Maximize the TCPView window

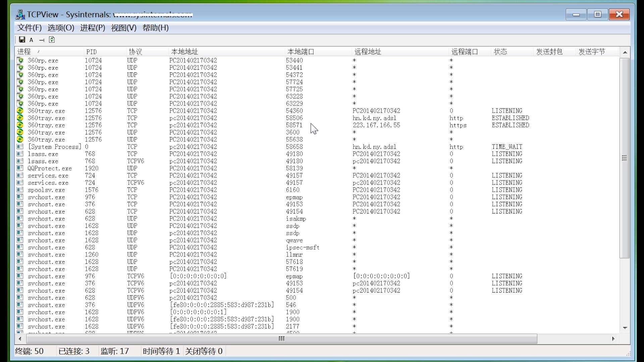pos(597,14)
